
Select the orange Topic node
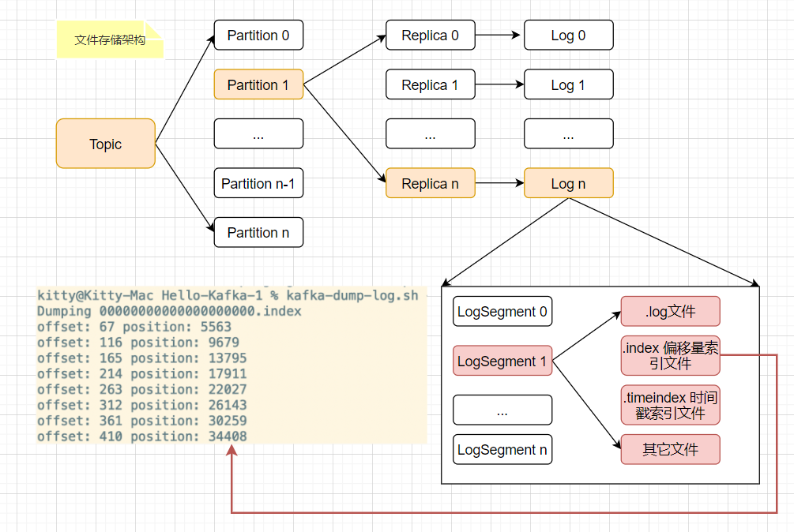coord(105,144)
